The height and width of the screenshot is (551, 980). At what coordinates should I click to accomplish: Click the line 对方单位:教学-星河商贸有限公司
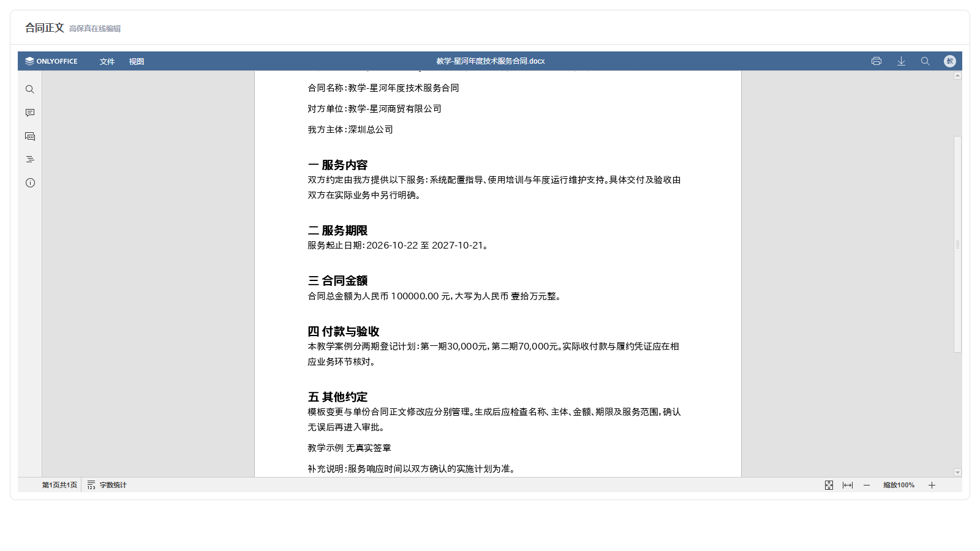[x=374, y=109]
